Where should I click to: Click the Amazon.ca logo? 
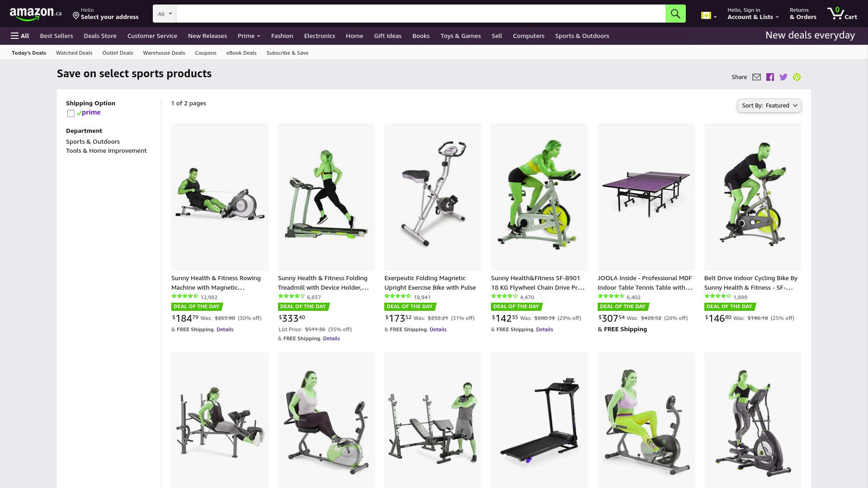(x=36, y=14)
